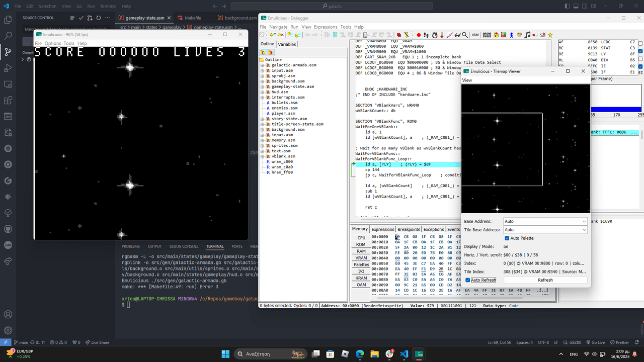Uncheck the Auto Palette checkbox
The height and width of the screenshot is (362, 644).
click(507, 238)
